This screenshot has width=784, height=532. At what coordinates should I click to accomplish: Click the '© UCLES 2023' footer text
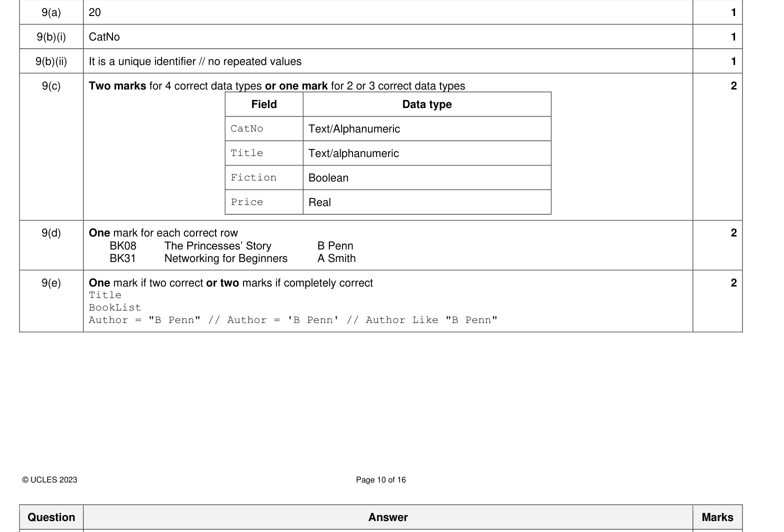coord(49,480)
